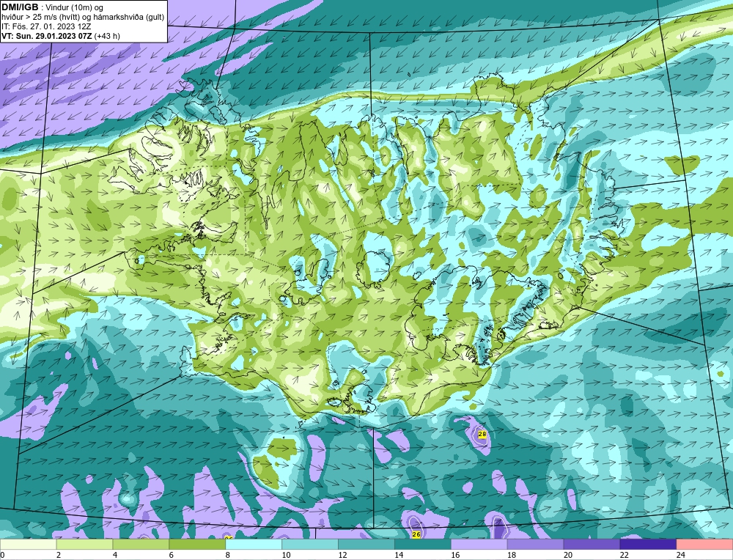Click the scale tick label "22"
733x560 pixels.
click(624, 555)
